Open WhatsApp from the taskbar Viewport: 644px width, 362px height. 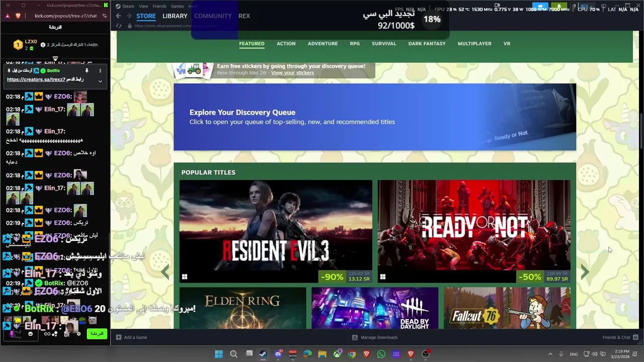coord(381,354)
